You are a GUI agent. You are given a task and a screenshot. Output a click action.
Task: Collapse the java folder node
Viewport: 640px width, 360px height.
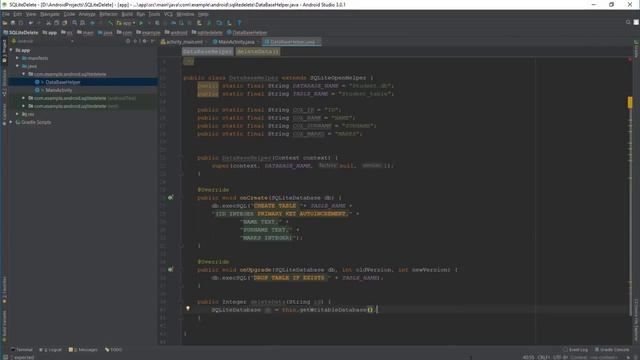[x=18, y=66]
